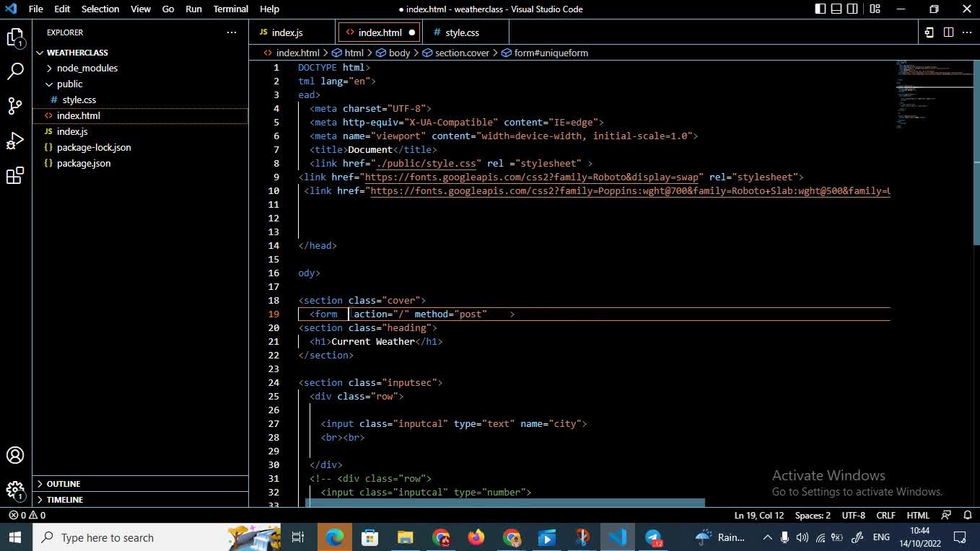The height and width of the screenshot is (551, 980).
Task: Click the Customize Layout icon in title bar
Action: click(x=875, y=9)
